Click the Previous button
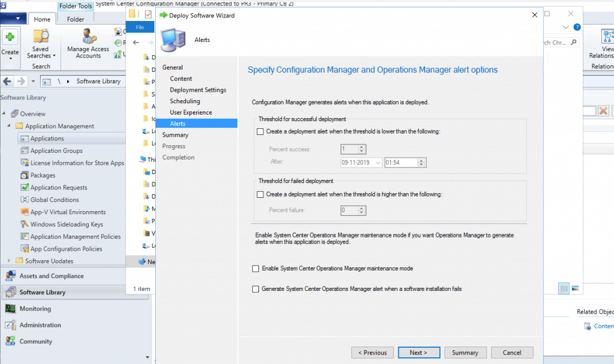The width and height of the screenshot is (614, 364). click(x=372, y=353)
